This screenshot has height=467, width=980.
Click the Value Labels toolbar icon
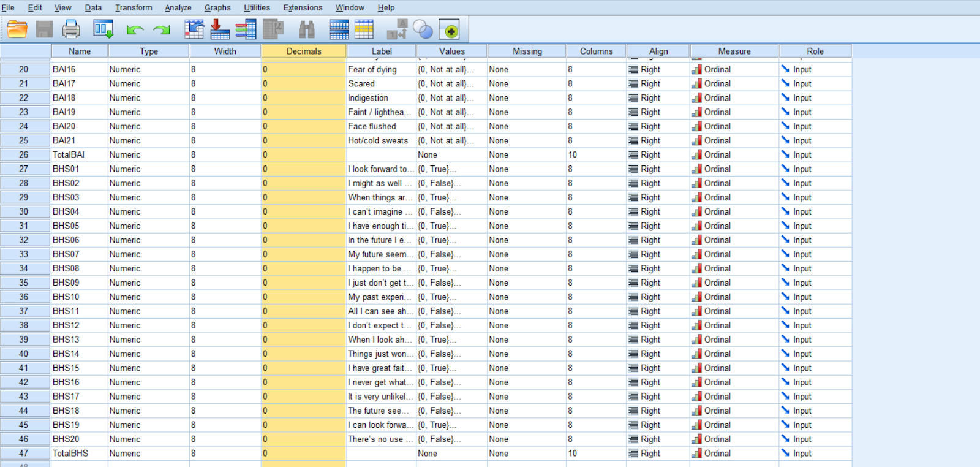[x=397, y=29]
